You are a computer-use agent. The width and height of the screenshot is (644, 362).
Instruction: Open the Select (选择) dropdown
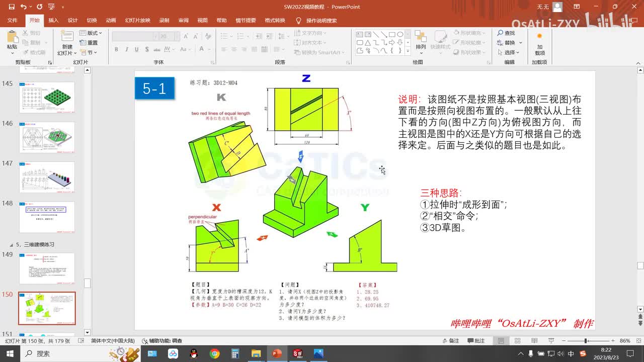pos(510,52)
